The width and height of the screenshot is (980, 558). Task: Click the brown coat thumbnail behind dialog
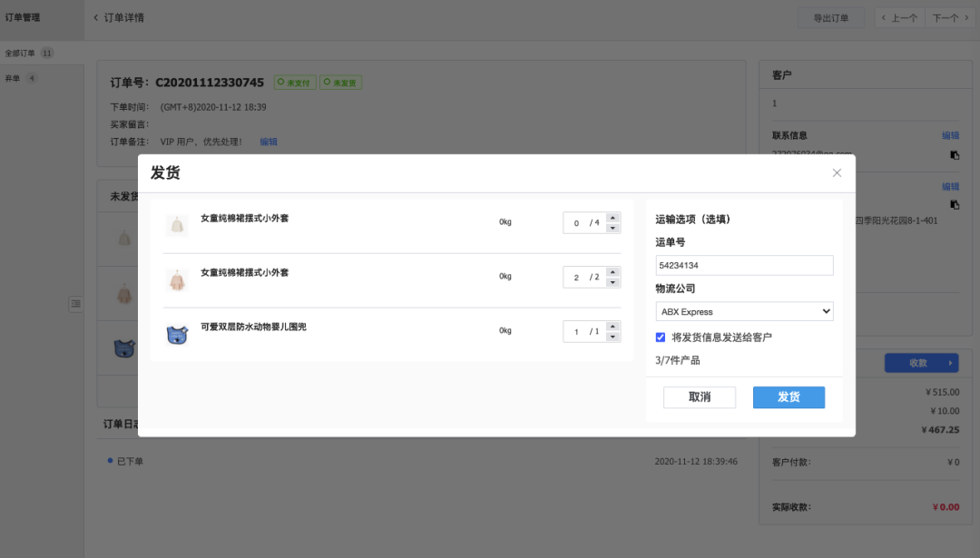tap(124, 294)
